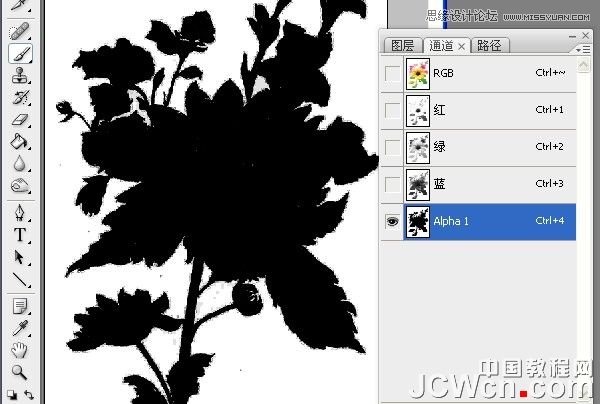The width and height of the screenshot is (600, 404).
Task: Select the Hand tool
Action: 20,350
